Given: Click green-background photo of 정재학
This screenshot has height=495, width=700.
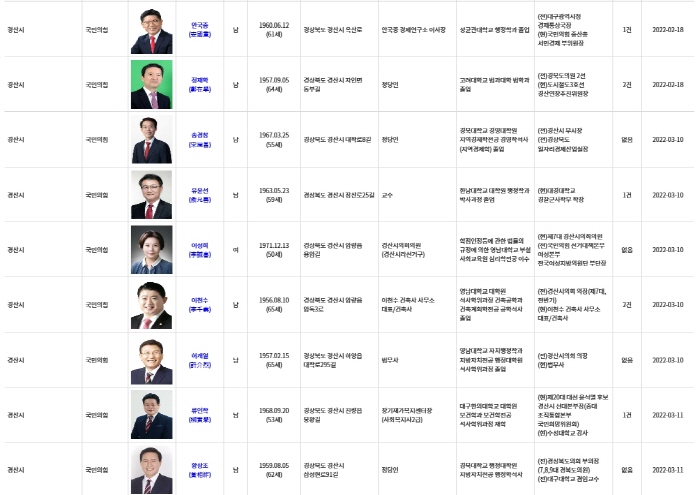Looking at the screenshot, I should pos(151,85).
